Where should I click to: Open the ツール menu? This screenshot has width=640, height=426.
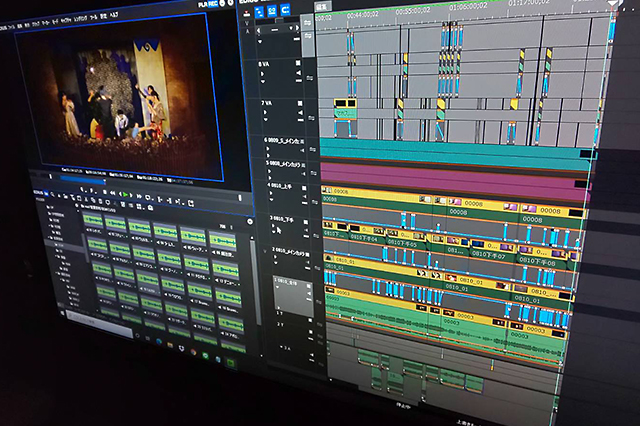(93, 17)
